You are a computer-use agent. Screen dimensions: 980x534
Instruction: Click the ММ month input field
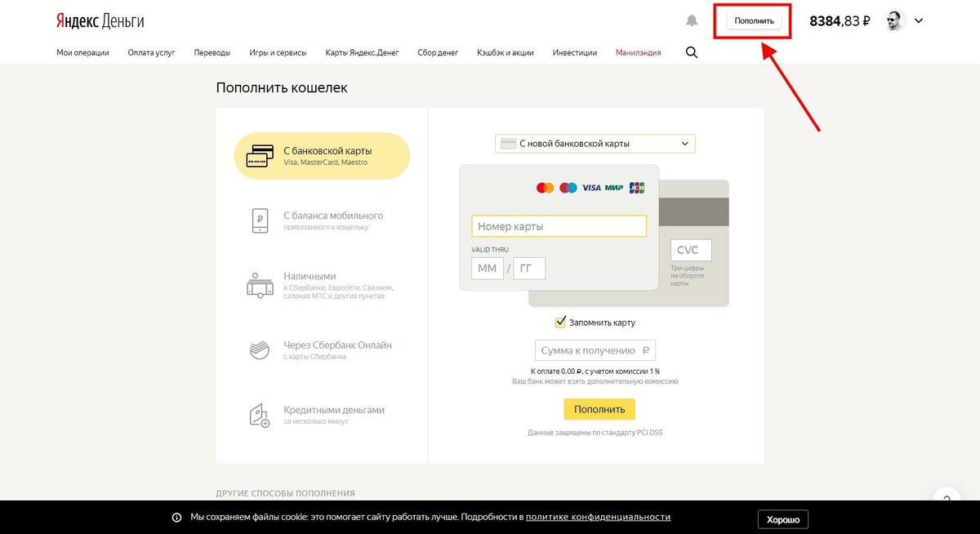tap(488, 268)
